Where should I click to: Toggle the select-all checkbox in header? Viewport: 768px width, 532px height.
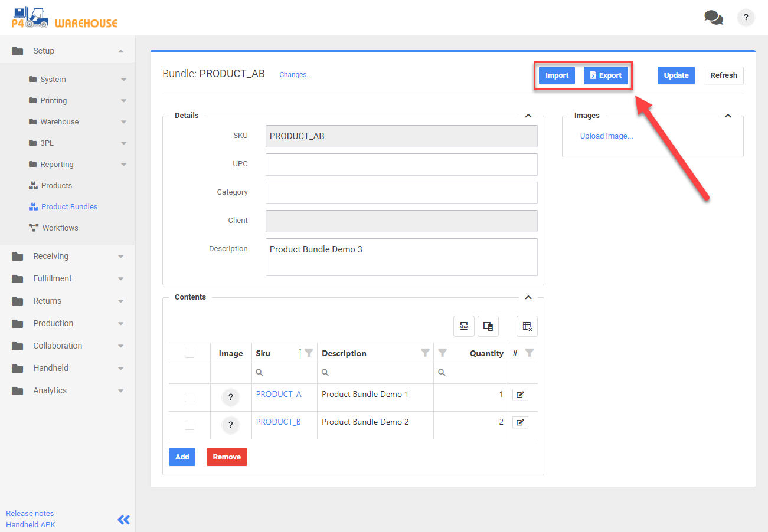(189, 353)
